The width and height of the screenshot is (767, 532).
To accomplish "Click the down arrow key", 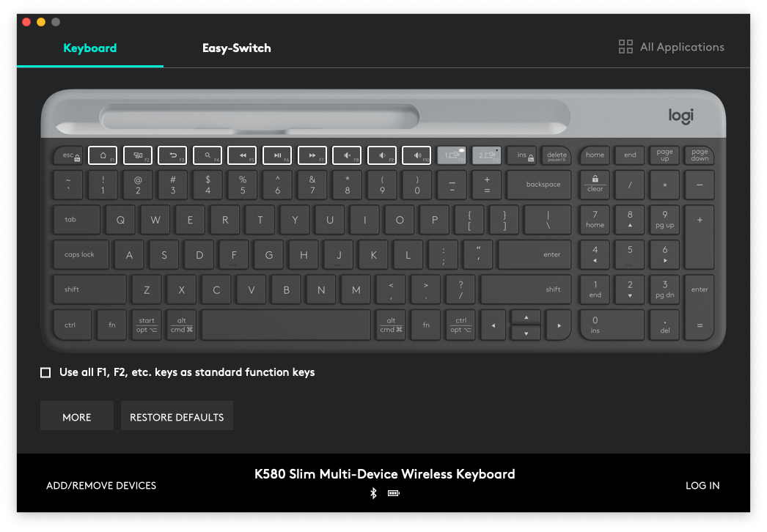I will [526, 333].
